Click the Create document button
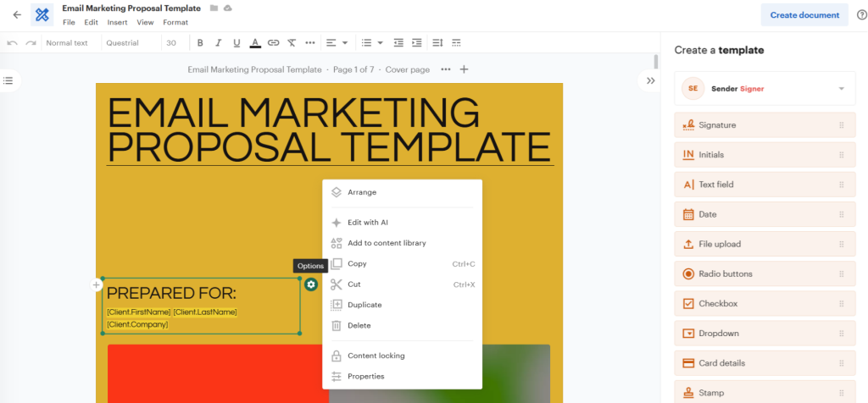Image resolution: width=868 pixels, height=403 pixels. click(804, 14)
